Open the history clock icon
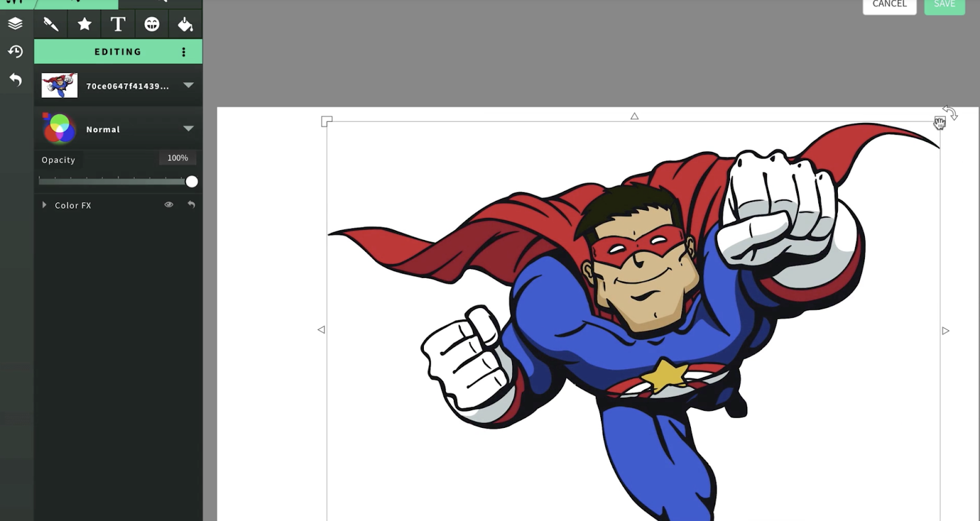 pyautogui.click(x=15, y=51)
